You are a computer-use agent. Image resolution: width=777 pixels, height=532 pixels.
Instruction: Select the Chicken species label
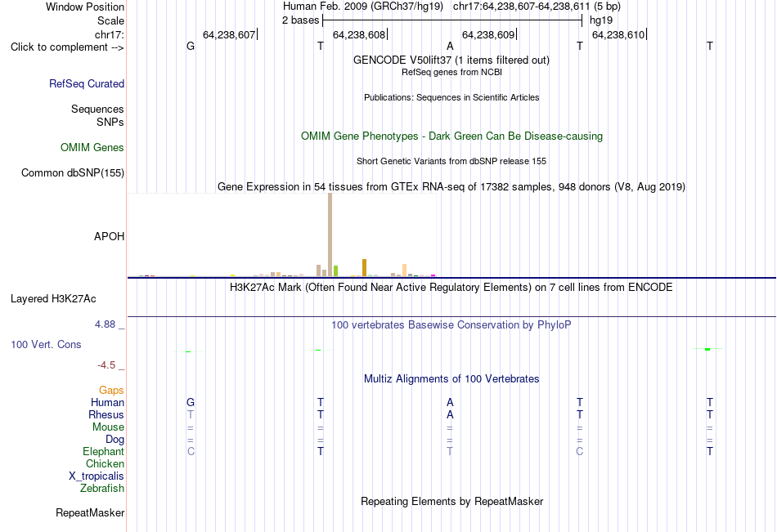tap(105, 463)
